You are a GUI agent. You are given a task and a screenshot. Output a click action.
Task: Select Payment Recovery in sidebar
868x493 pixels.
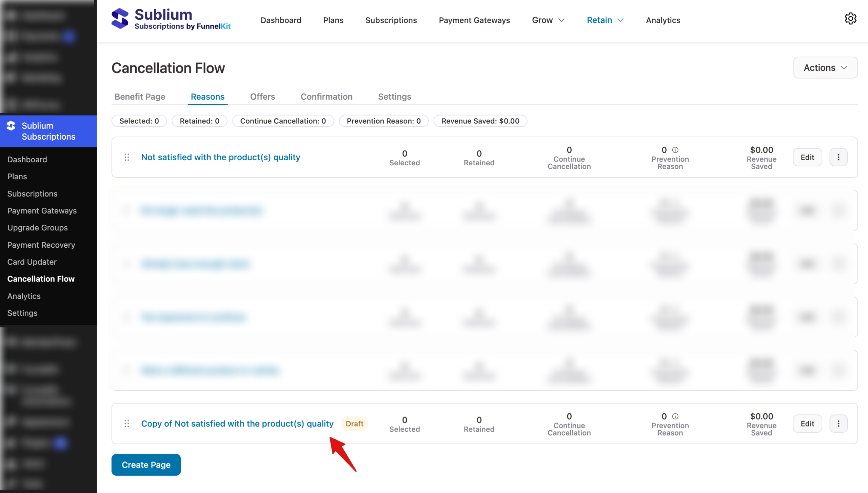pos(41,245)
